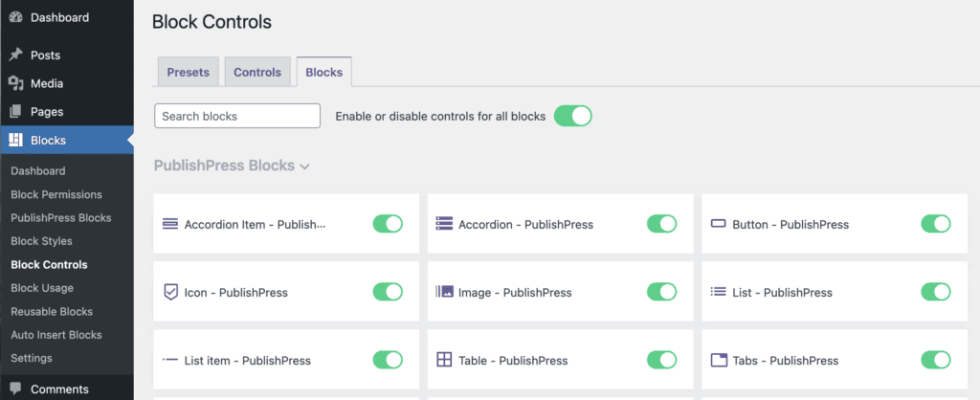Click the Blocks grid icon in sidebar
The width and height of the screenshot is (980, 400).
coord(16,140)
